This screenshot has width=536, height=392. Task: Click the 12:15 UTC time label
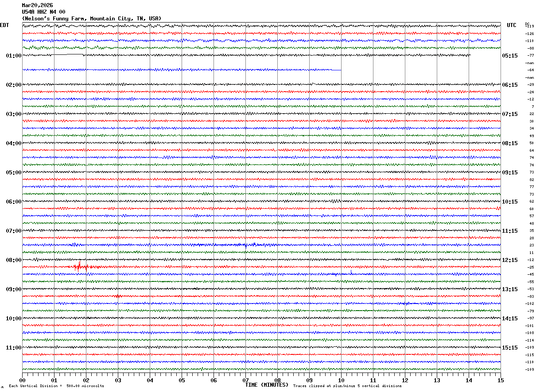coord(510,260)
